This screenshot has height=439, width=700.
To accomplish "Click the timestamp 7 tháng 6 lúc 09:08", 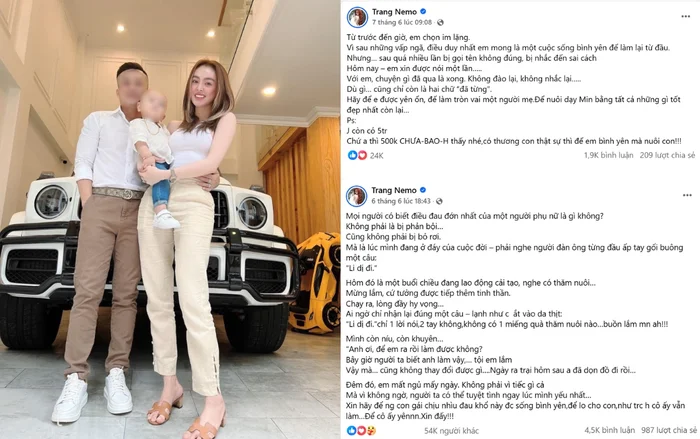I will point(402,22).
